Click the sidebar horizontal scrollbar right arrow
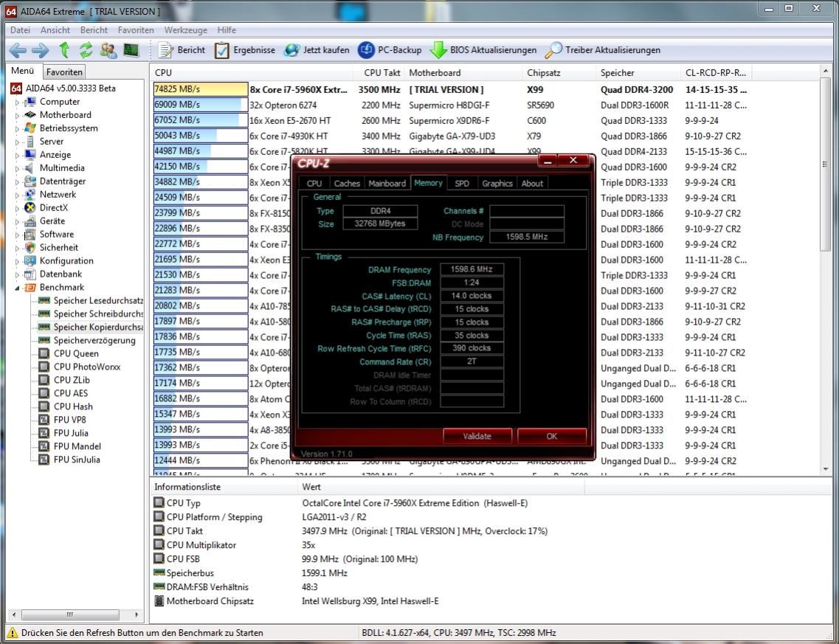The width and height of the screenshot is (839, 644). point(137,615)
